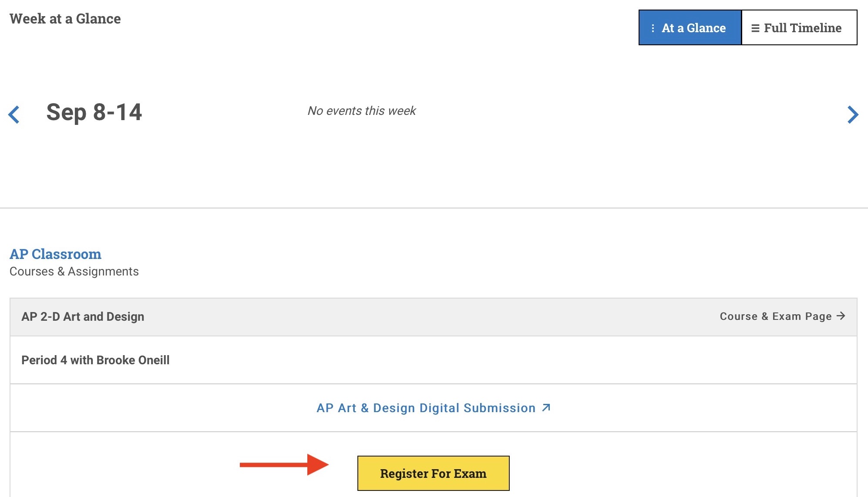Click Period 4 with Brooke Oneill row
Viewport: 868px width, 497px height.
[95, 360]
